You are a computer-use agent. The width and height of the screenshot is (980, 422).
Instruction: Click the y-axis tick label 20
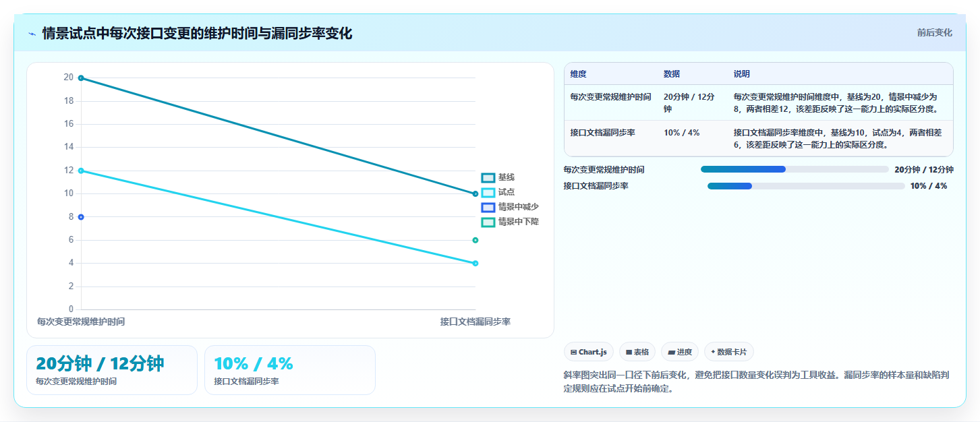coord(68,78)
